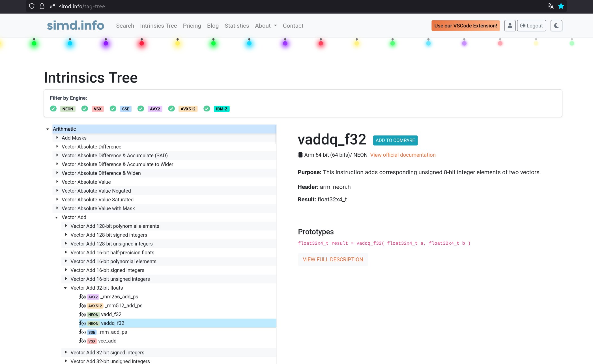593x364 pixels.
Task: Collapse the Arithmetic tree node
Action: tap(48, 129)
